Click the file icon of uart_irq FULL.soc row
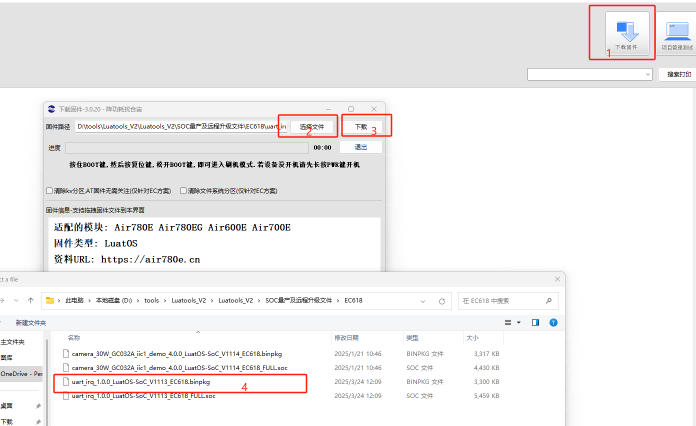The image size is (696, 426). 66,395
